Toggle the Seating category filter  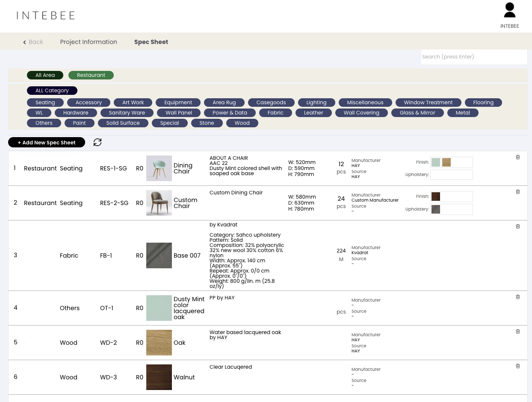coord(45,103)
